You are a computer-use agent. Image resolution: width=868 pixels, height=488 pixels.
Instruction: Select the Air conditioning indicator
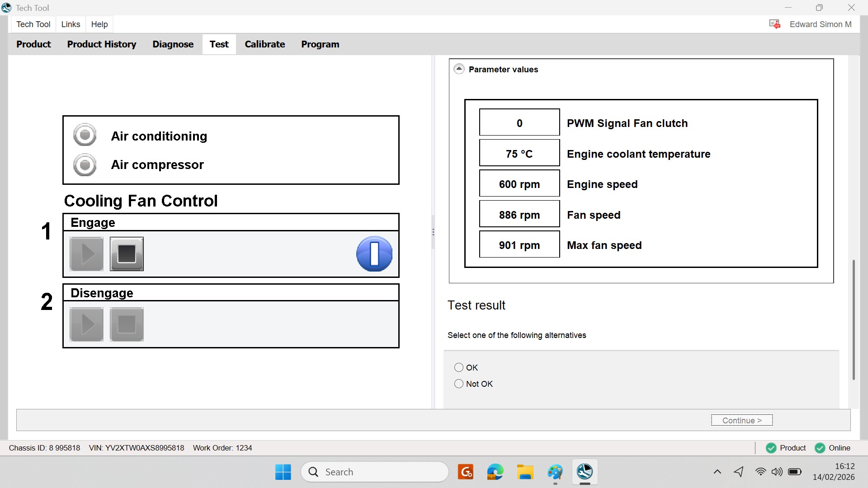(85, 135)
